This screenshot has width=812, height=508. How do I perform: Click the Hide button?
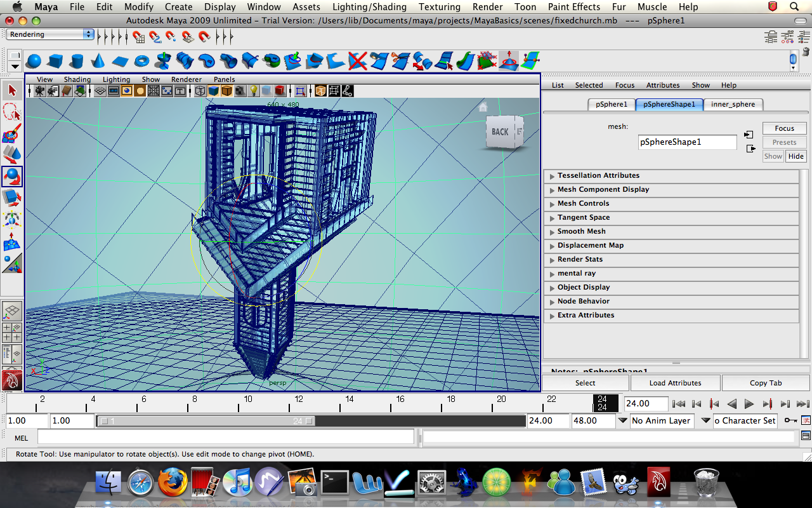click(796, 156)
